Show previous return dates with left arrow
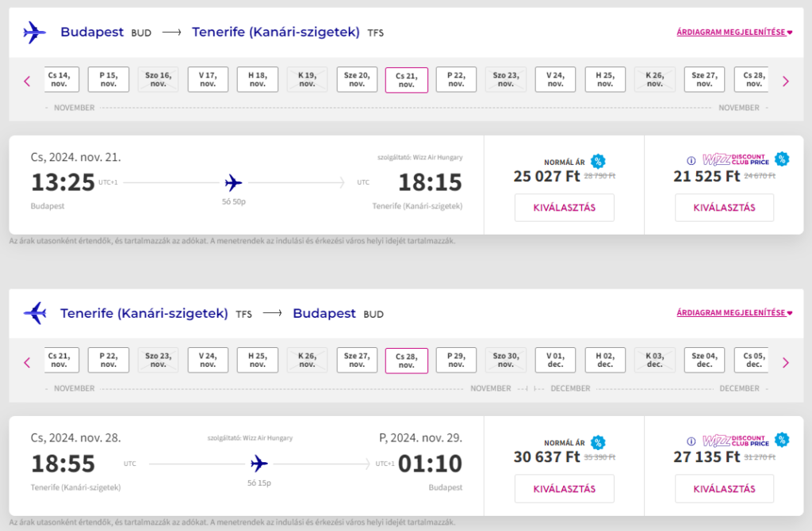812x531 pixels. [x=27, y=362]
